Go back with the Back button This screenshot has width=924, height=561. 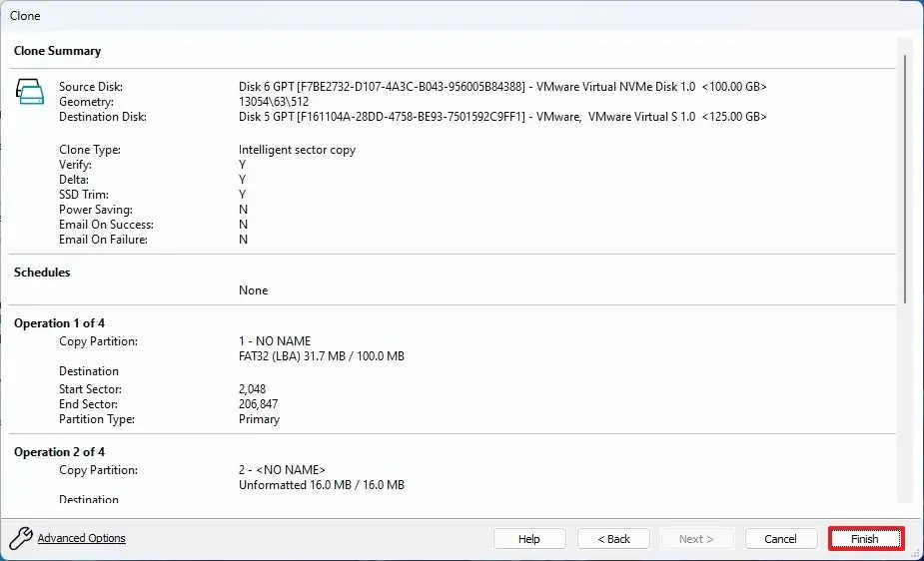[x=613, y=539]
